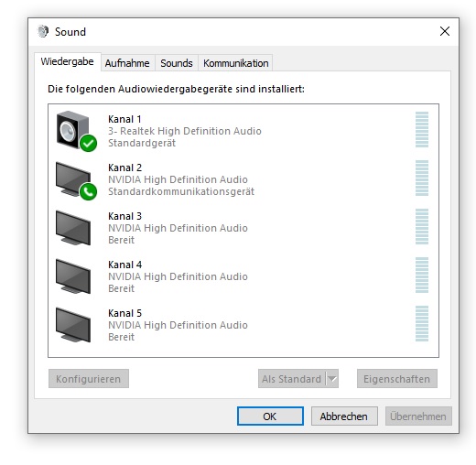Click "Bereit" status under Kanal 5
The width and height of the screenshot is (476, 465).
point(121,337)
